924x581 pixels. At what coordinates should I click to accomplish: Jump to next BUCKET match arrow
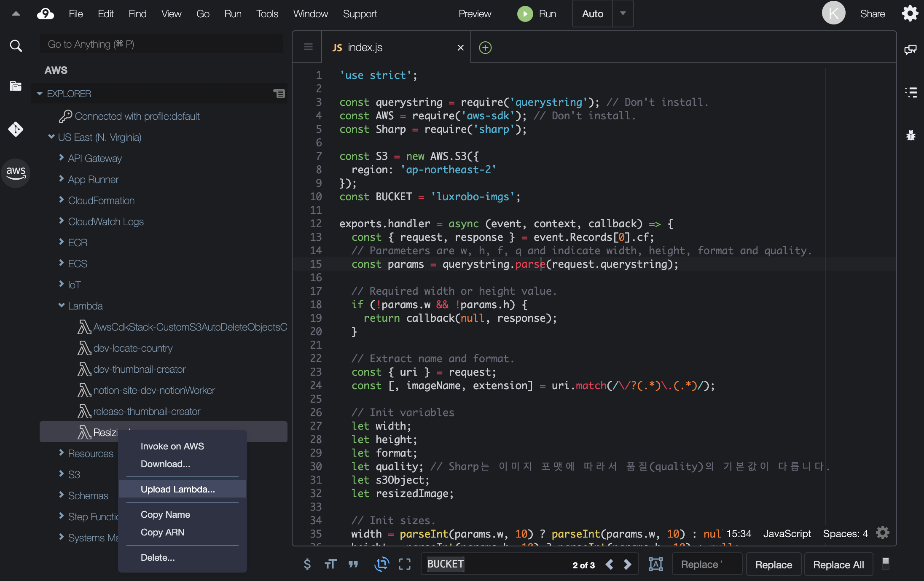point(628,565)
